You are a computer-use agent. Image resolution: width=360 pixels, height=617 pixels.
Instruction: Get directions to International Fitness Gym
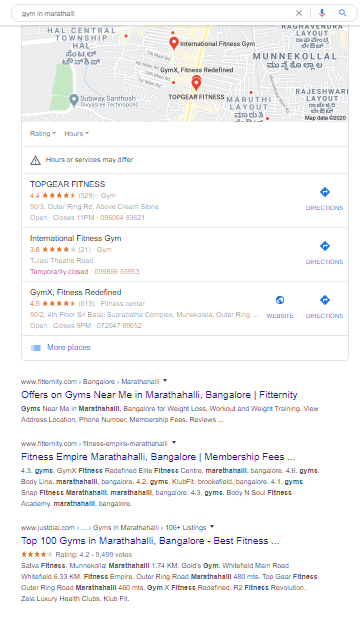325,253
